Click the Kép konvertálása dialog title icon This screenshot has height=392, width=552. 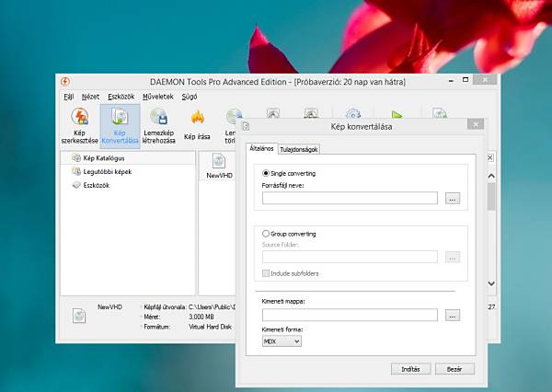coord(246,126)
